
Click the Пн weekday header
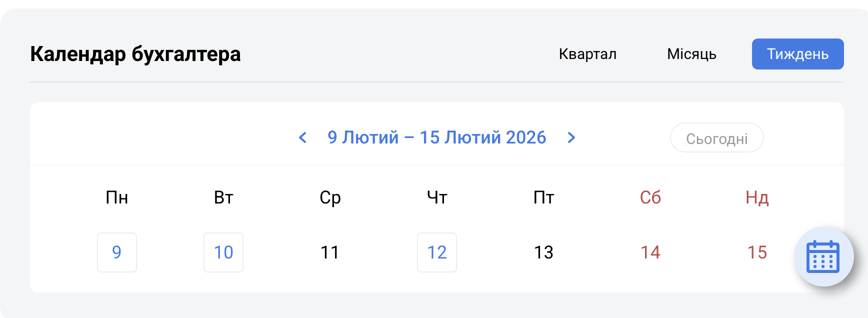(117, 198)
